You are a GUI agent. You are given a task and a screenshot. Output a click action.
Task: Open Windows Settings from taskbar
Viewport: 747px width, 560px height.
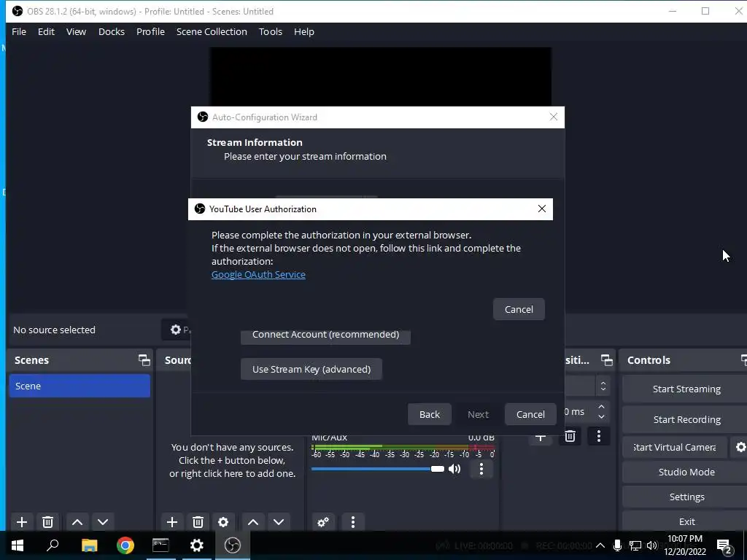click(x=197, y=545)
